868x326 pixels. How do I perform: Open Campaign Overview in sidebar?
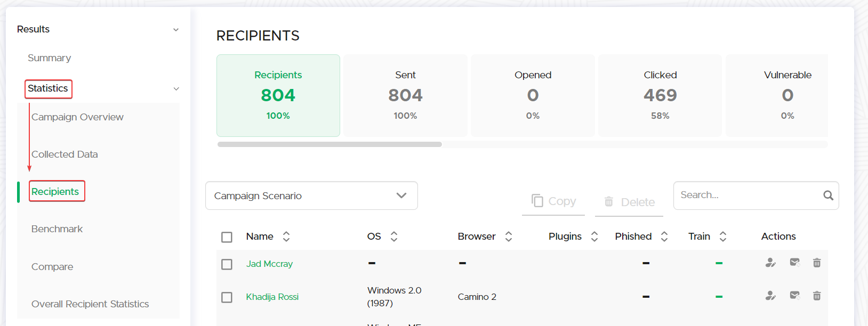[77, 117]
